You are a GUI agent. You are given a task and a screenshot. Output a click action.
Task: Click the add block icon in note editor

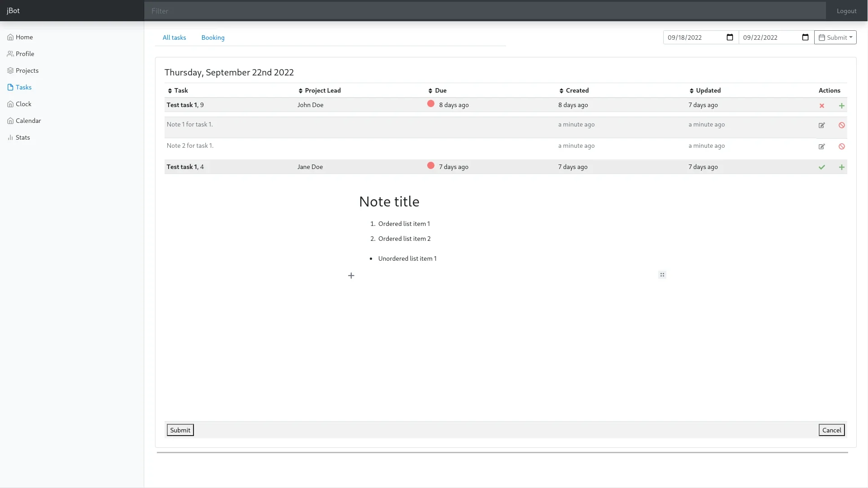click(351, 275)
